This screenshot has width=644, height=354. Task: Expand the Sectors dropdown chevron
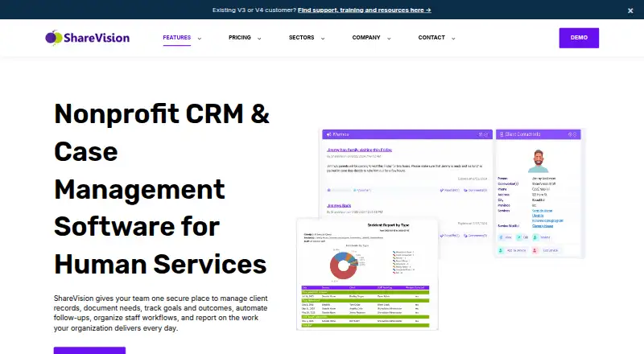[x=323, y=39]
